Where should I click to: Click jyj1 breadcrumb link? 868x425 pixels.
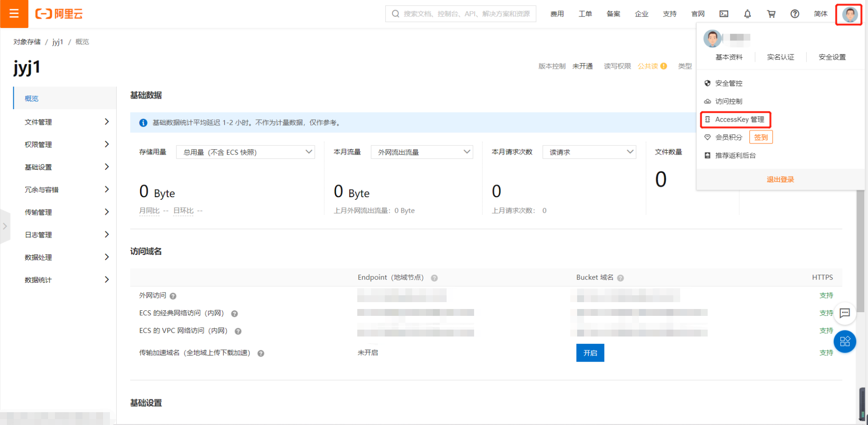click(x=58, y=42)
